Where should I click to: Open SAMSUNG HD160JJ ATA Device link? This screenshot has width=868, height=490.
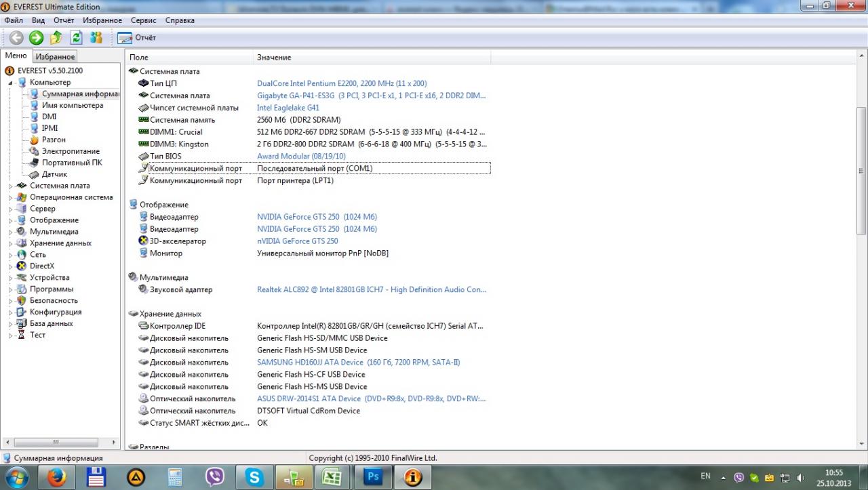click(358, 363)
